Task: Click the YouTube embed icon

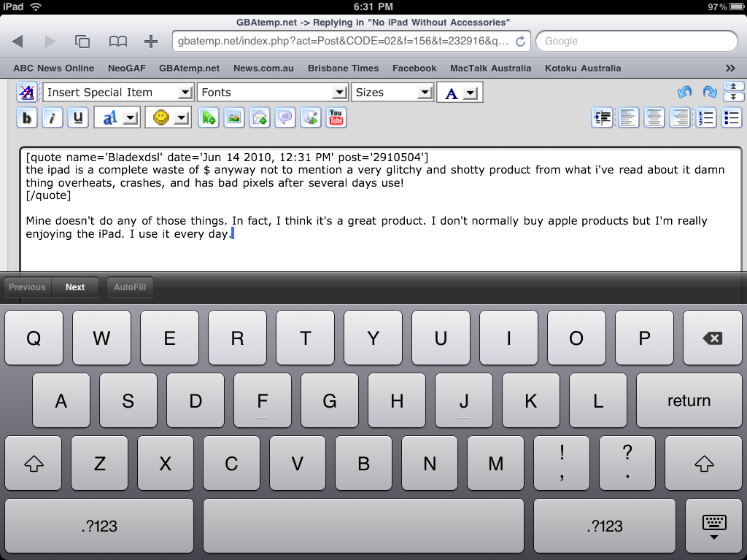Action: [x=336, y=117]
